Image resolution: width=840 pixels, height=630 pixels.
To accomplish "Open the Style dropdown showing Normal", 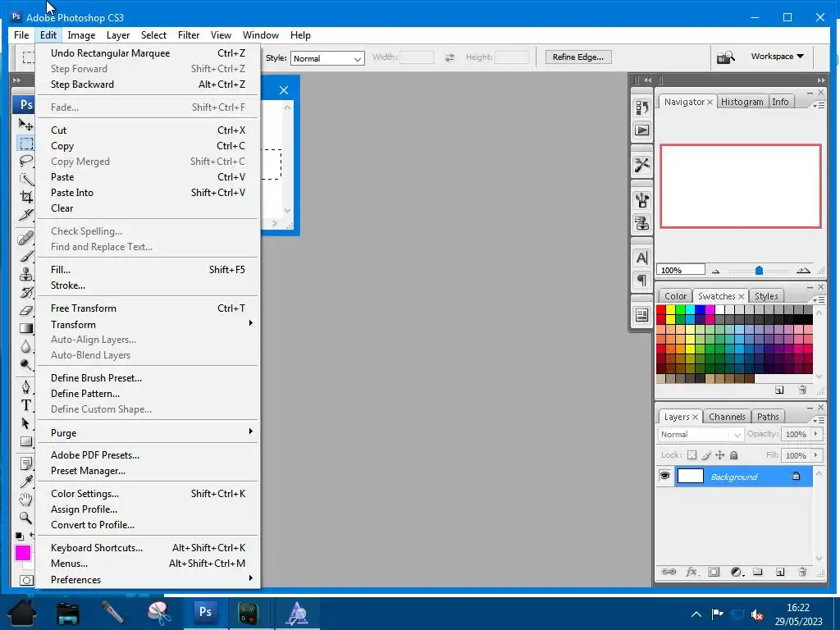I will [x=327, y=58].
